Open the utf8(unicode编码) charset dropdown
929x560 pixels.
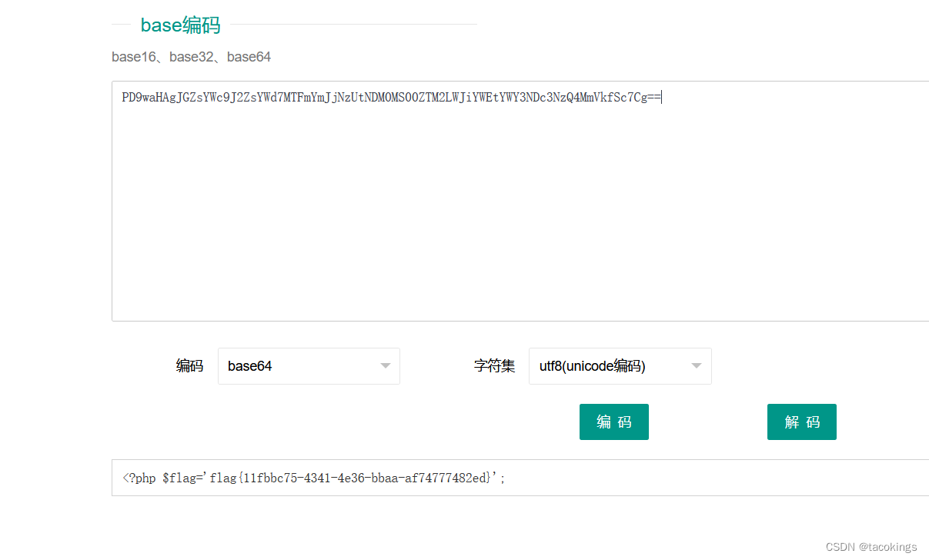point(620,366)
